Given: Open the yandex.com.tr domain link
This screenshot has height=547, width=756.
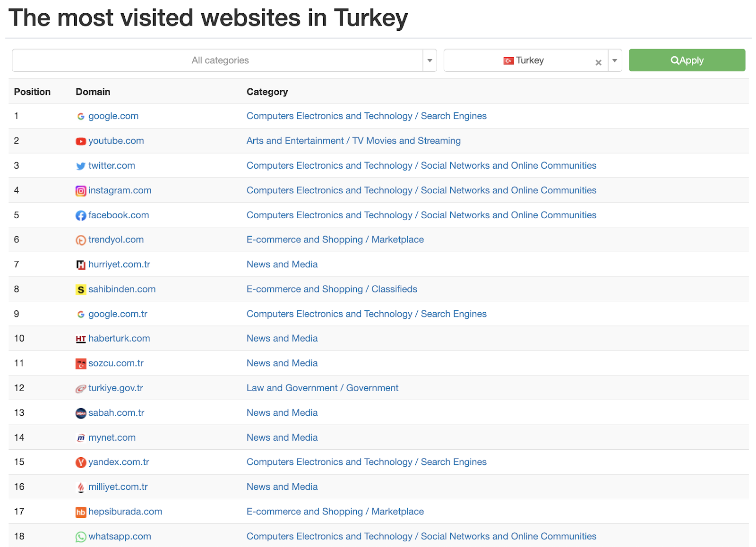Looking at the screenshot, I should [119, 462].
